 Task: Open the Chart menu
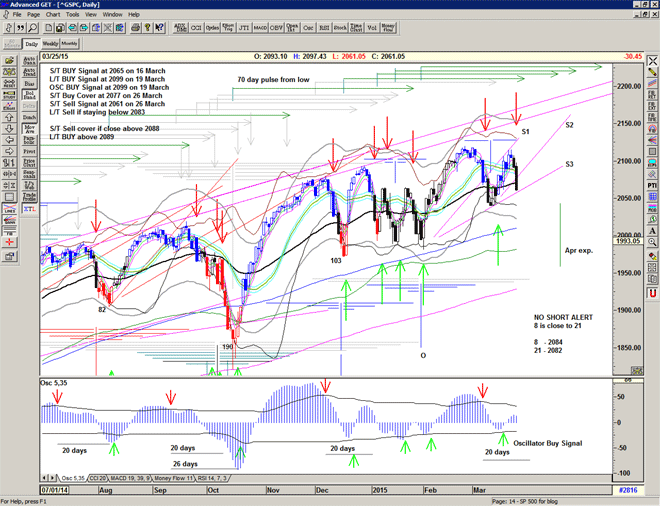pos(53,15)
